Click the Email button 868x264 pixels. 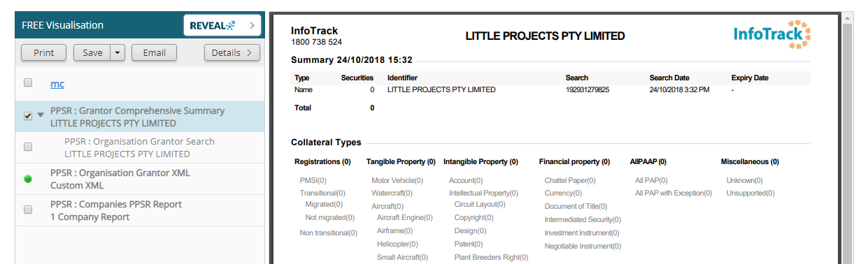click(x=154, y=52)
